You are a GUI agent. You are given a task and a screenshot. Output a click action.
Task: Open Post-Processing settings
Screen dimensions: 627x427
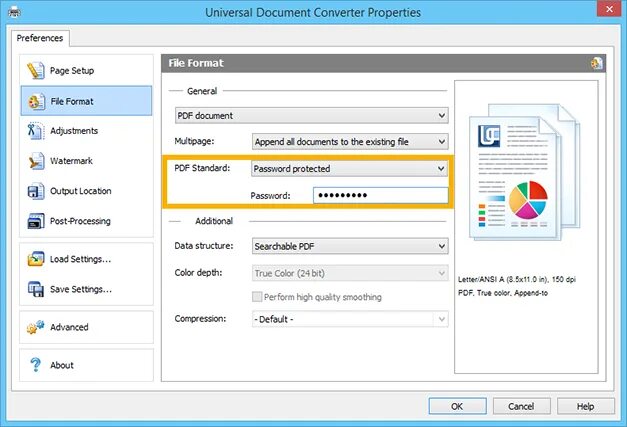pyautogui.click(x=86, y=221)
